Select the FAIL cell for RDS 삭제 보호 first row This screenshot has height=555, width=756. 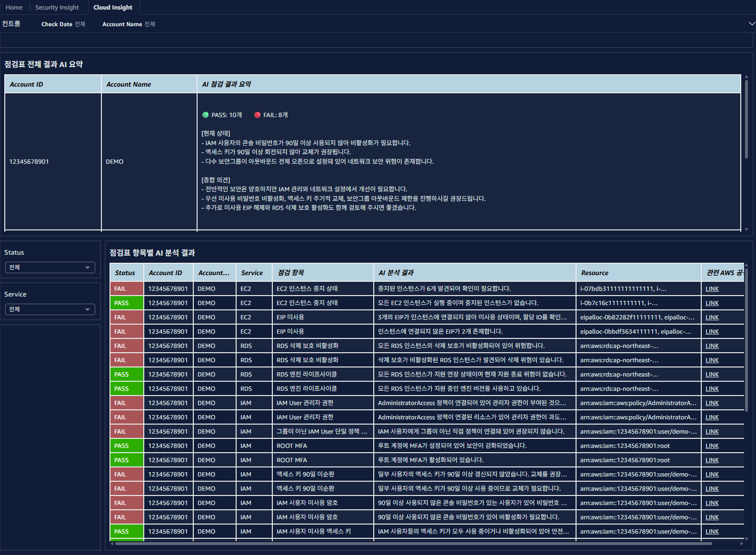(x=127, y=346)
